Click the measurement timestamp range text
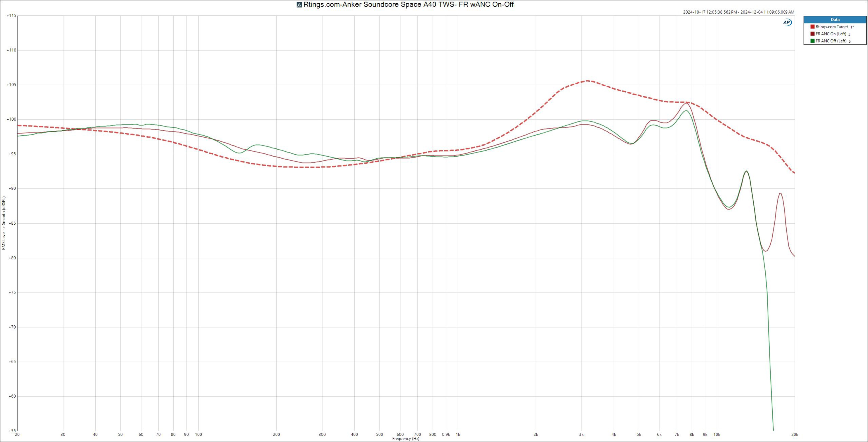Viewport: 868px width, 442px height. (x=739, y=12)
